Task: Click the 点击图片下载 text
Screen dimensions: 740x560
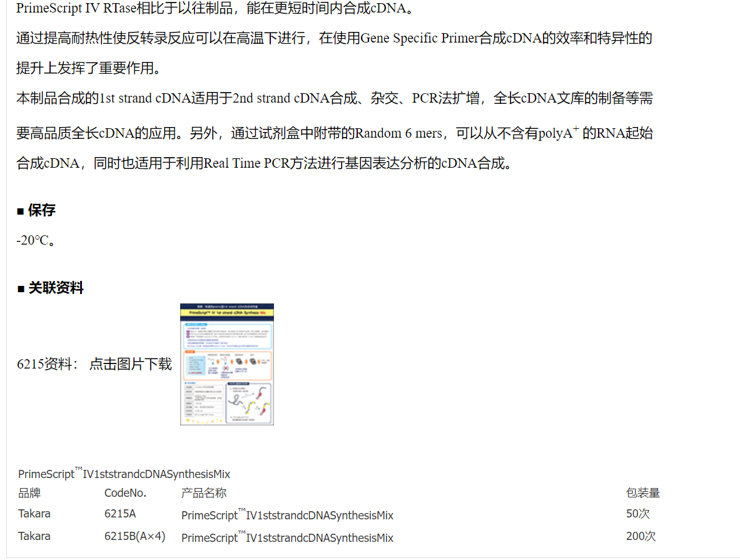Action: tap(130, 364)
